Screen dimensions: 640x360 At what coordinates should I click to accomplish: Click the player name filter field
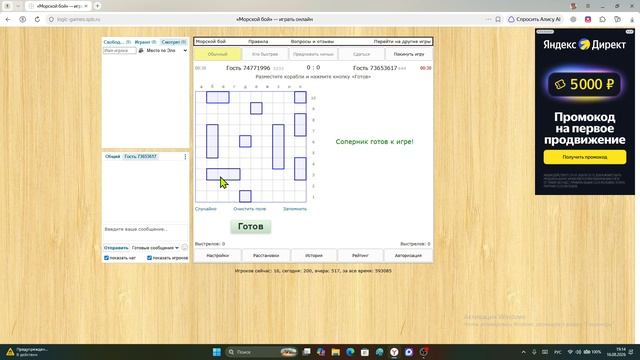pos(120,51)
